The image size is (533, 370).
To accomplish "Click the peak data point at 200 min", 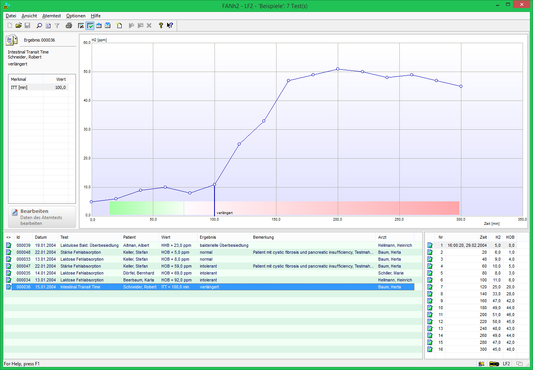I will [338, 69].
